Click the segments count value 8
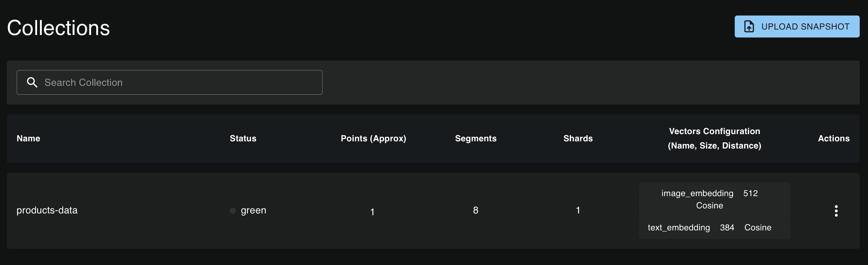The image size is (868, 265). coord(476,210)
